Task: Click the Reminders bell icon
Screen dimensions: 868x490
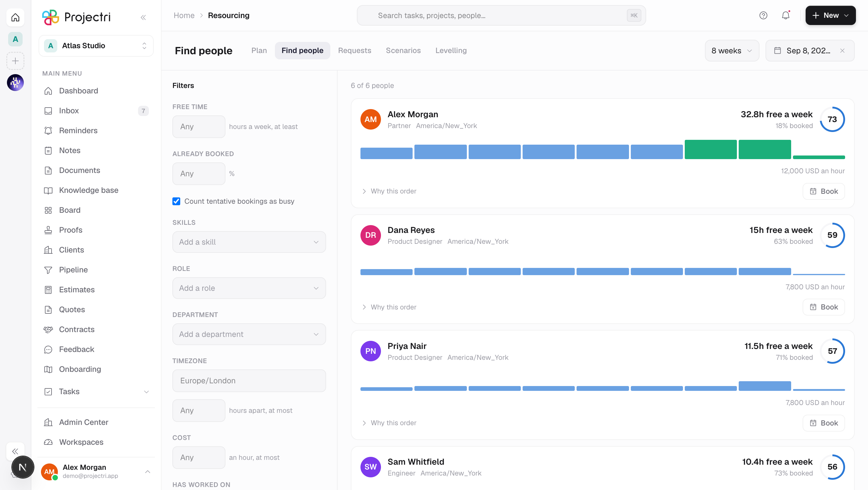Action: 48,131
